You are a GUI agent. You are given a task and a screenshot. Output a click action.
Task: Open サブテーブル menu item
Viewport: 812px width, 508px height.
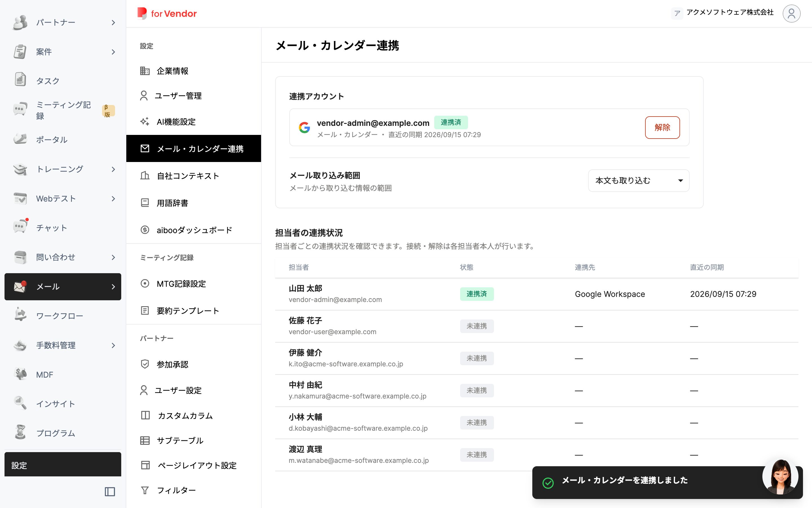pos(194,441)
